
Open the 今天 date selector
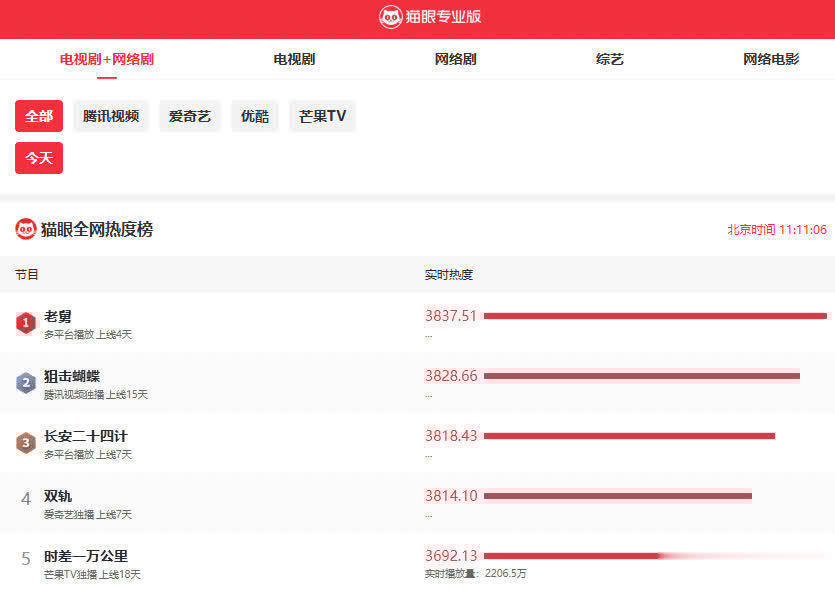click(x=39, y=158)
